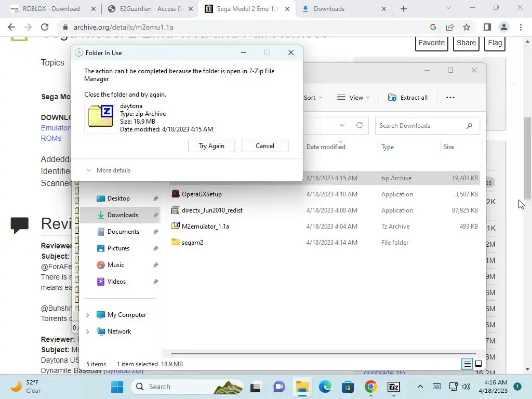Click the Share page icon in Chrome toolbar

[450, 27]
